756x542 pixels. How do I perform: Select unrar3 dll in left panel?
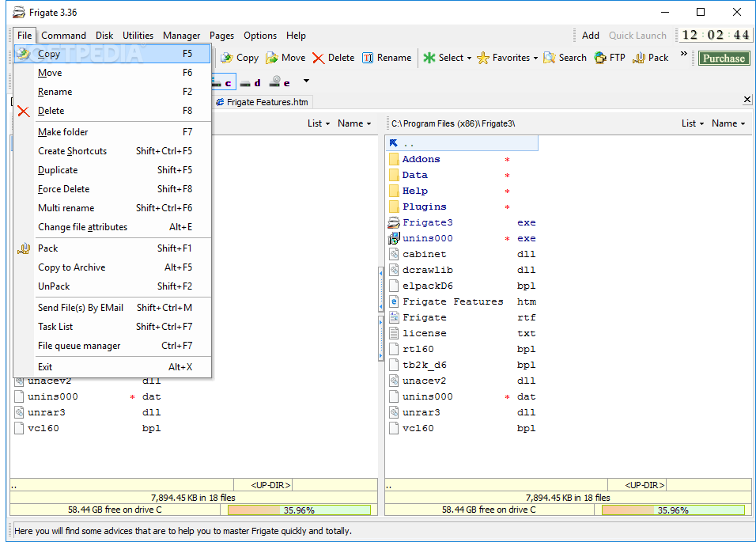88,412
